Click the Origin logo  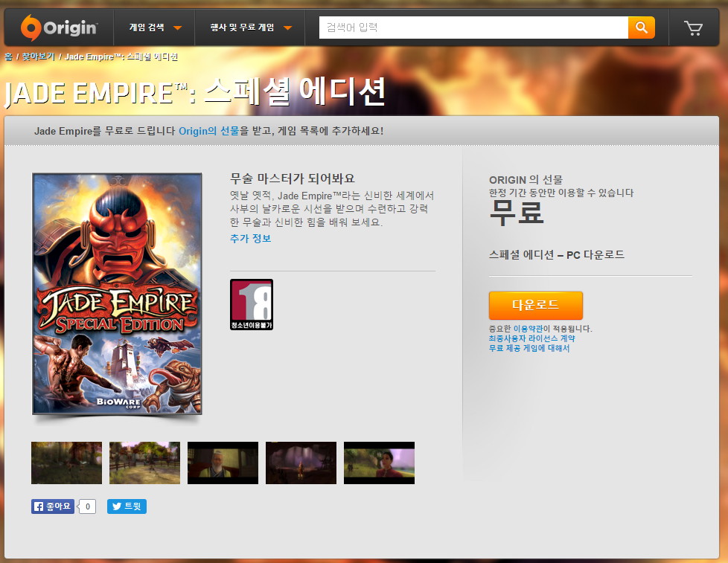(x=59, y=28)
